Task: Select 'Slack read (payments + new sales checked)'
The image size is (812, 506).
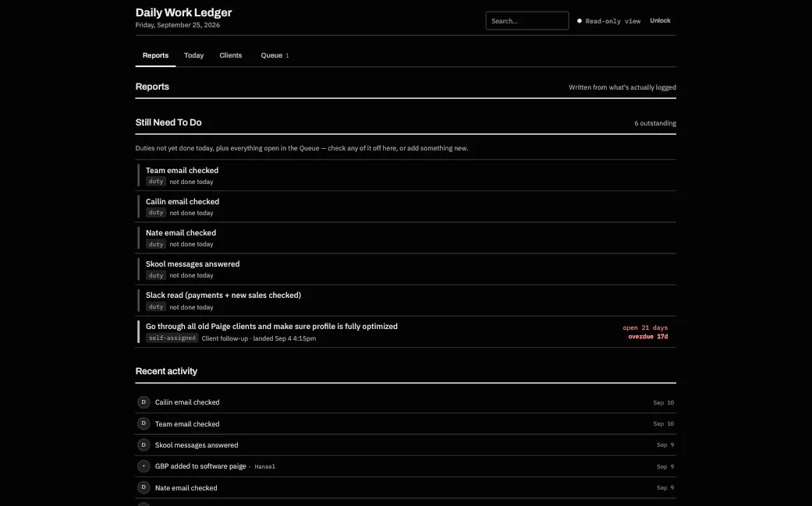Action: pos(406,301)
